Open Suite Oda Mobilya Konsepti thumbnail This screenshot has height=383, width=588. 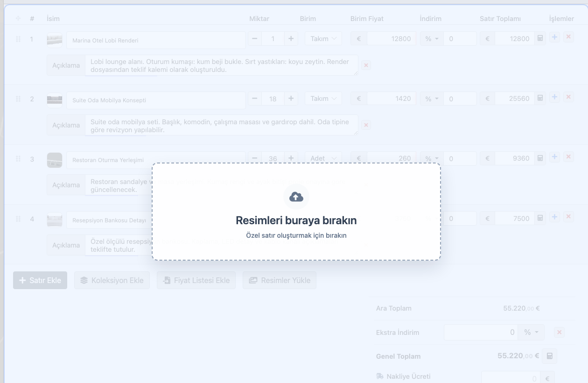[x=55, y=99]
